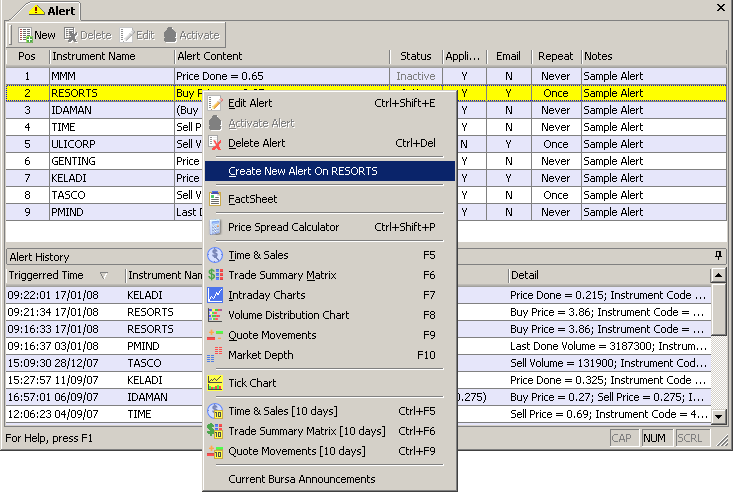This screenshot has width=734, height=492.
Task: Click the Tick Chart icon
Action: pos(215,383)
